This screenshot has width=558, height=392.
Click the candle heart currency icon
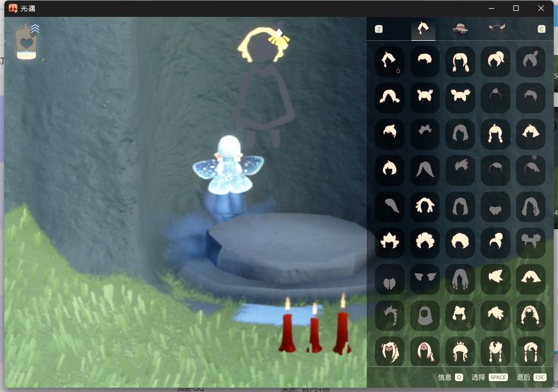pyautogui.click(x=27, y=42)
